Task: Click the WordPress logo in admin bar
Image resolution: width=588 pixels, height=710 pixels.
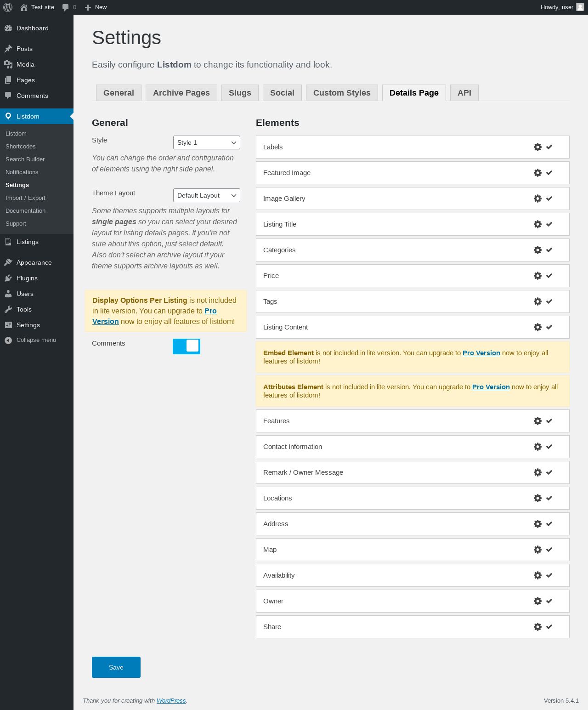Action: click(x=8, y=7)
